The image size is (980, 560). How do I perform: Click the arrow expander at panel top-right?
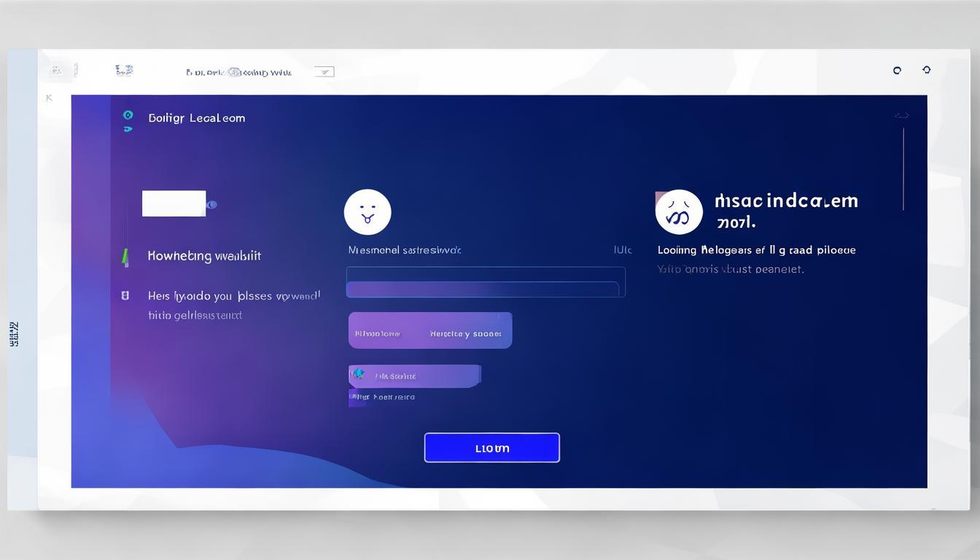tap(902, 115)
